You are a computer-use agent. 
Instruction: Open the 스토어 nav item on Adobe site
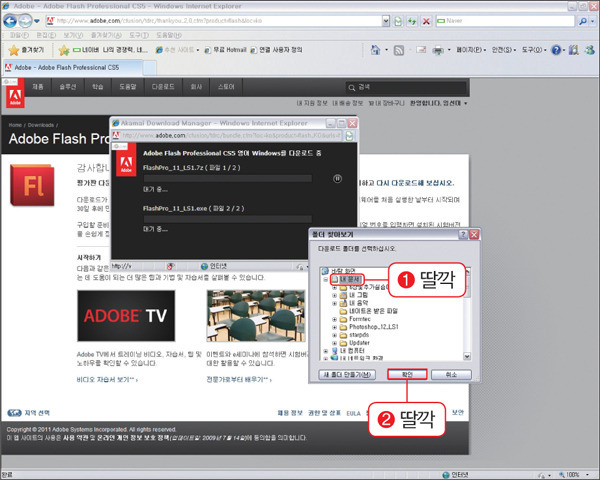click(226, 87)
